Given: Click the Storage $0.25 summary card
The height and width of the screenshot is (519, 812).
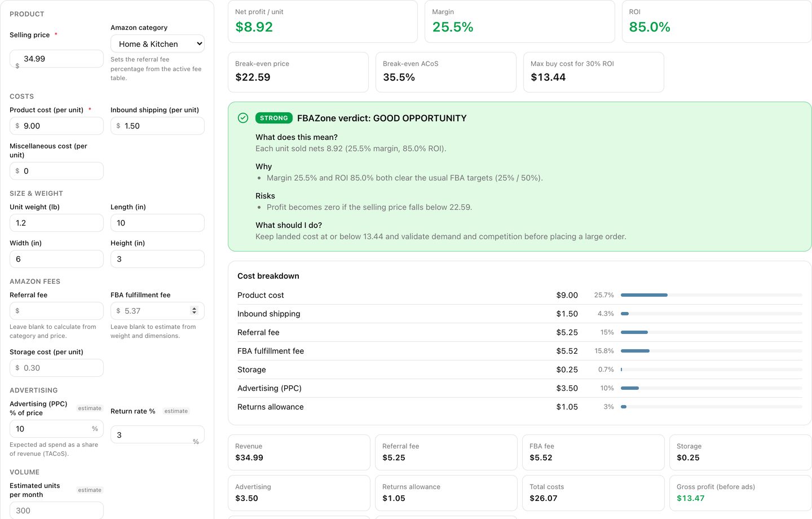Looking at the screenshot, I should pos(740,452).
